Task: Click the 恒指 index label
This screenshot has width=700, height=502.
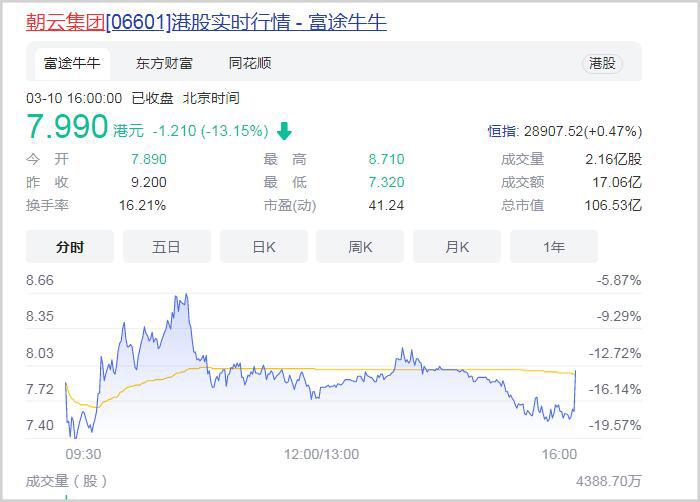Action: tap(502, 131)
